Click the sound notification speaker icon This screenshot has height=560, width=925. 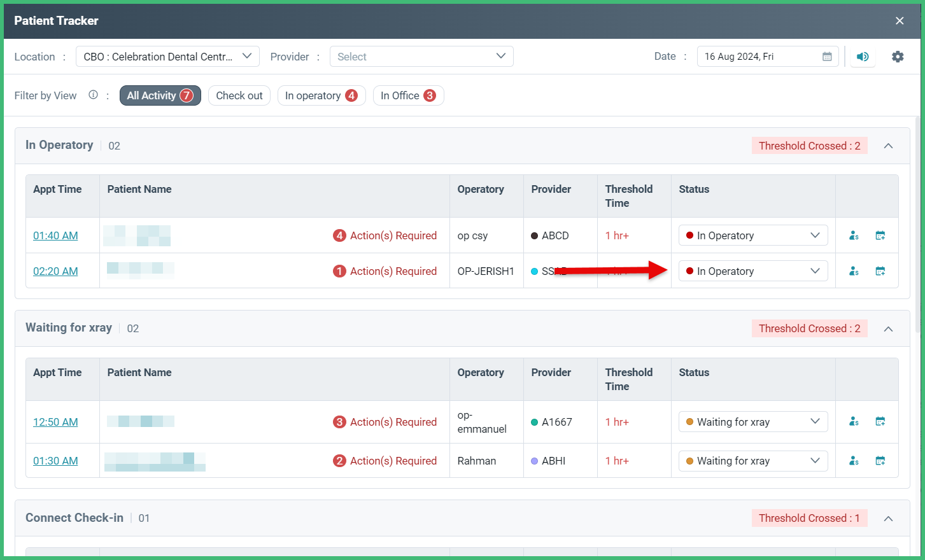coord(863,57)
